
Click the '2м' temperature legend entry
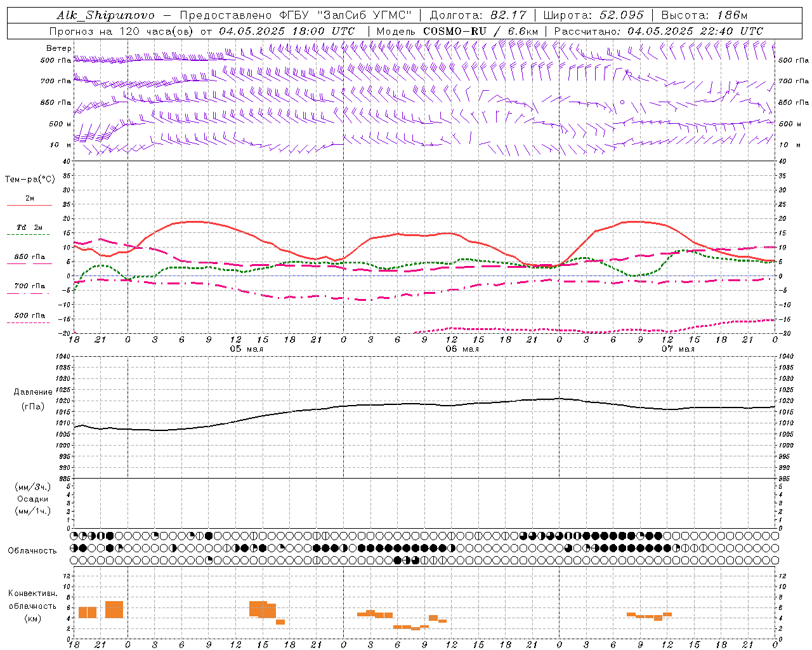(30, 198)
